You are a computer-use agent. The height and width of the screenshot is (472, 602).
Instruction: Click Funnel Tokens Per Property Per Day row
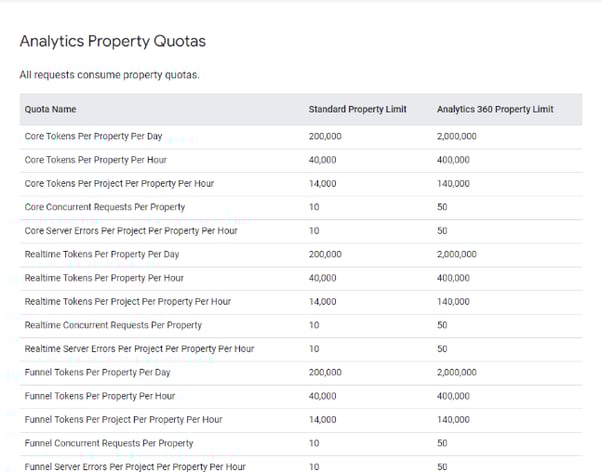[98, 372]
